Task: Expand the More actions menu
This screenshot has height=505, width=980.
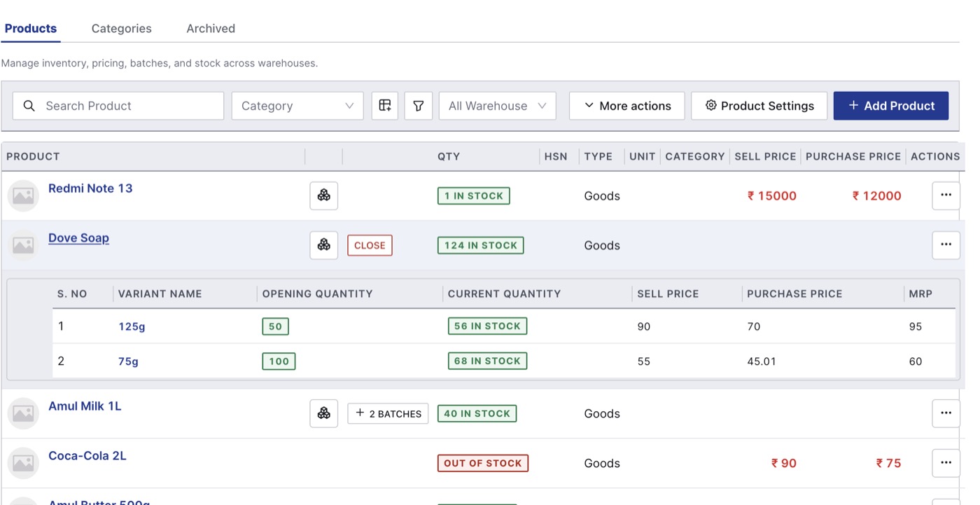Action: click(626, 106)
